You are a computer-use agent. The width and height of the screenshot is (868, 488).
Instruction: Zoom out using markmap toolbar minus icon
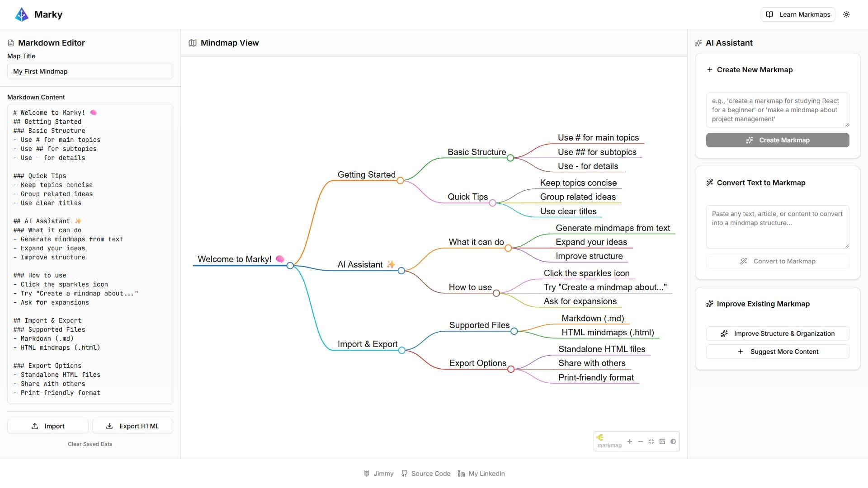pyautogui.click(x=641, y=441)
